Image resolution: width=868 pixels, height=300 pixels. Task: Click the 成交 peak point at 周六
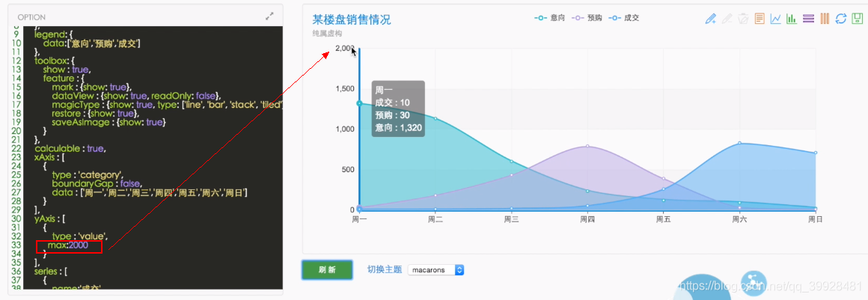739,143
